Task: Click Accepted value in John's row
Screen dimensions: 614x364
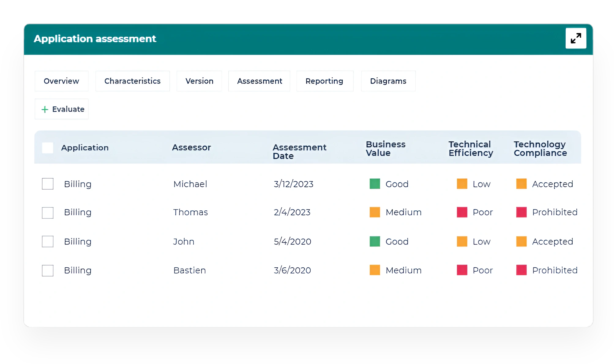Action: pyautogui.click(x=552, y=242)
